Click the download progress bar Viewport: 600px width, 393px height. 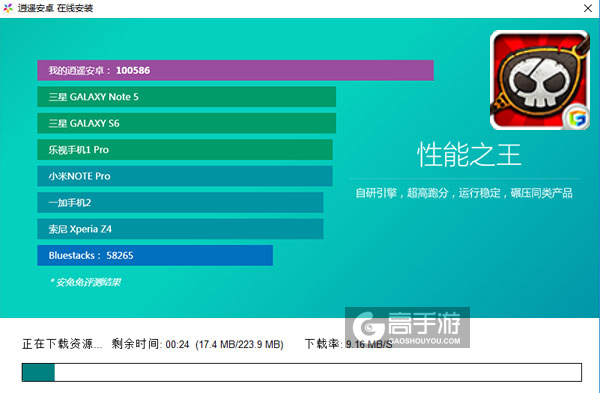point(302,372)
